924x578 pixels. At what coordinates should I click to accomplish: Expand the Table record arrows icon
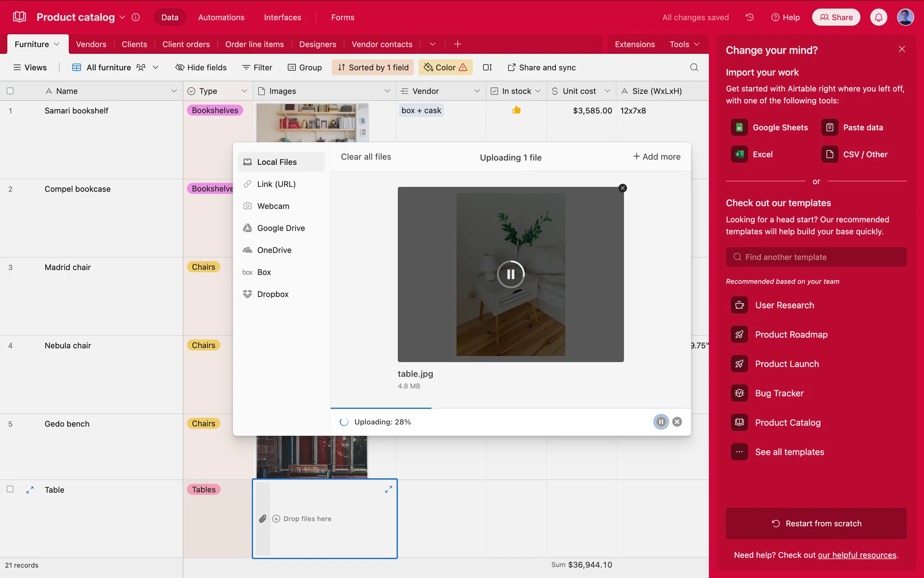point(30,490)
